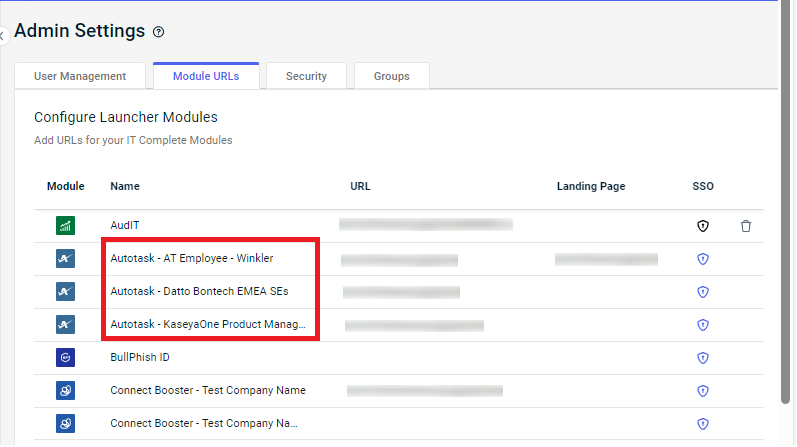This screenshot has width=797, height=447.
Task: Toggle SSO shield for BullPhish ID
Action: pos(703,357)
